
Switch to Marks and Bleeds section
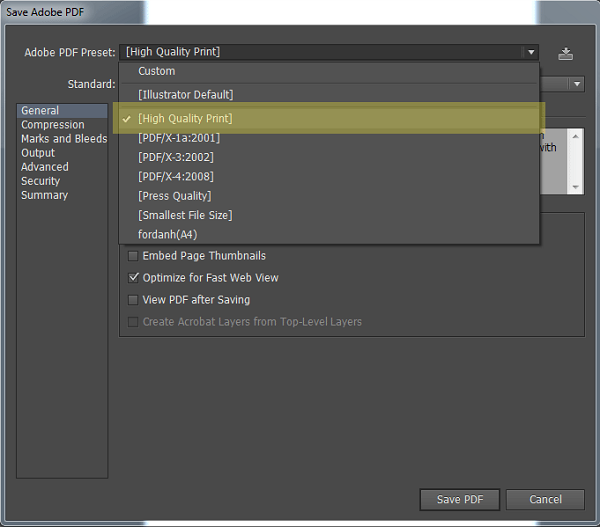pos(64,139)
